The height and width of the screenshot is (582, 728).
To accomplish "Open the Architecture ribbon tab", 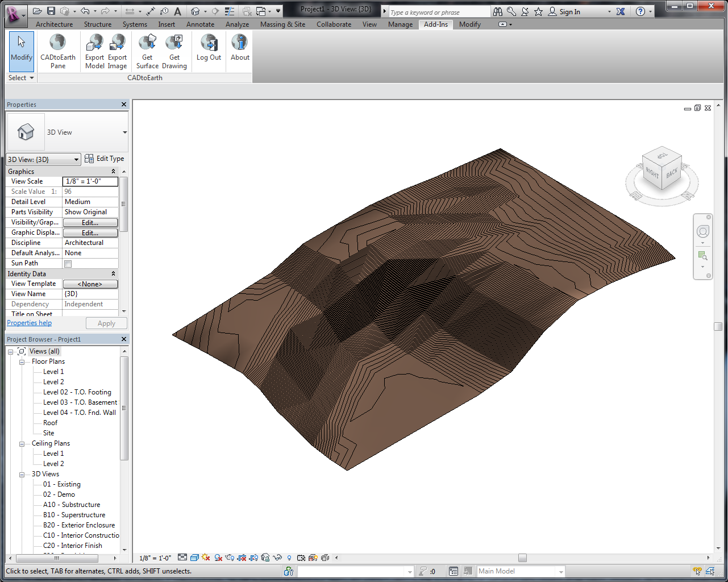I will click(54, 24).
